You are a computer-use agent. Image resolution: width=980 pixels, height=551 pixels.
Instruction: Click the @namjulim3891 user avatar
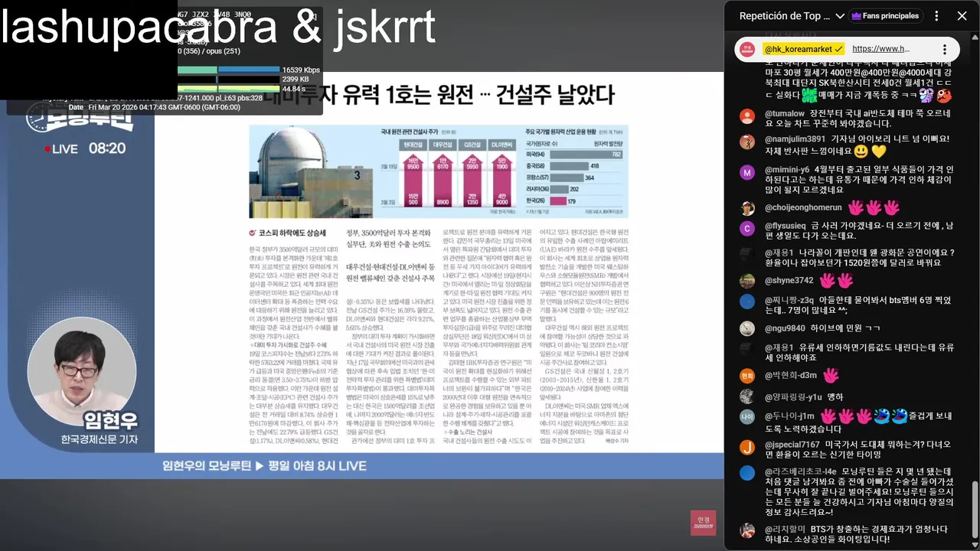(747, 142)
